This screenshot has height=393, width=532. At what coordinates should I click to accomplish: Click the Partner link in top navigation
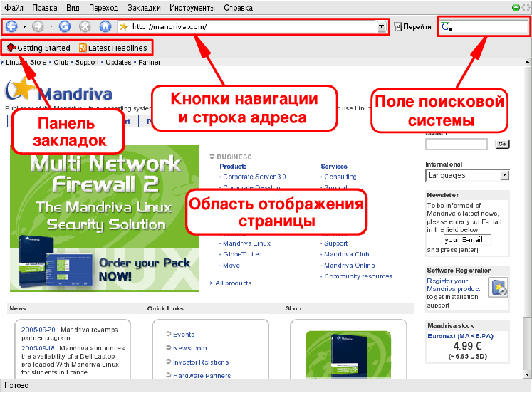(150, 63)
